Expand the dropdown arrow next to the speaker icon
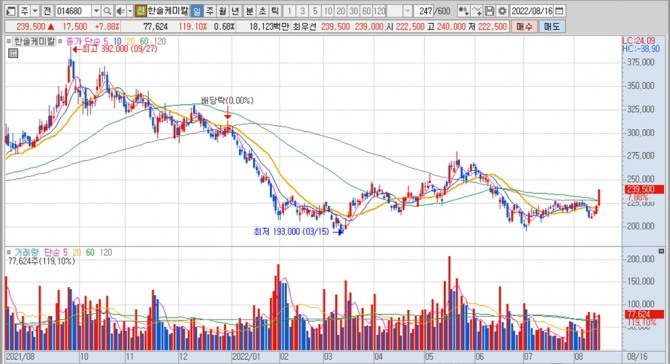This screenshot has width=670, height=364. pos(130,11)
